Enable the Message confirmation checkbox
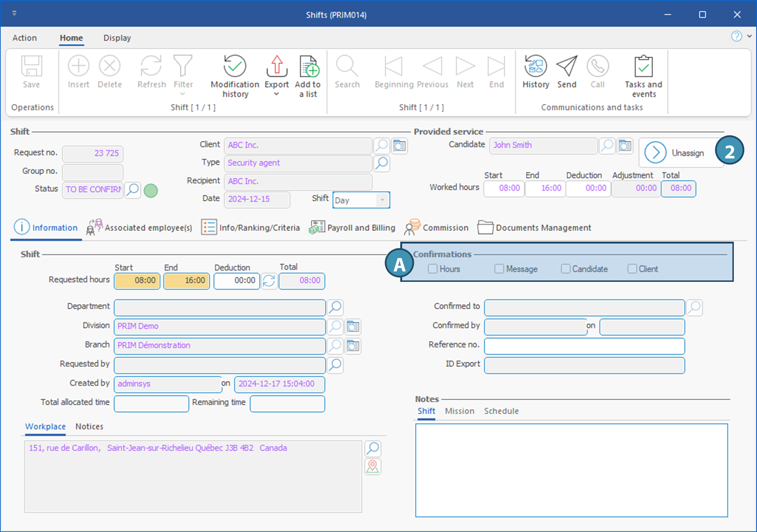 499,269
